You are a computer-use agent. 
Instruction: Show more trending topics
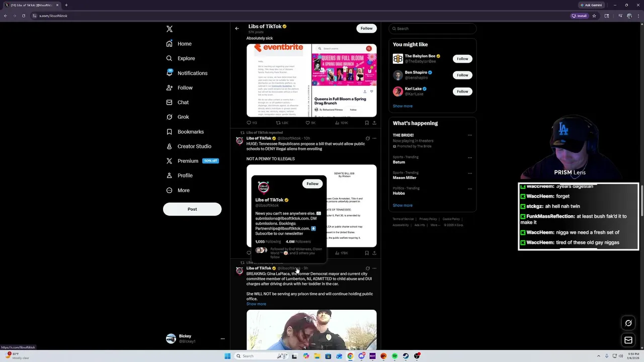pyautogui.click(x=403, y=205)
